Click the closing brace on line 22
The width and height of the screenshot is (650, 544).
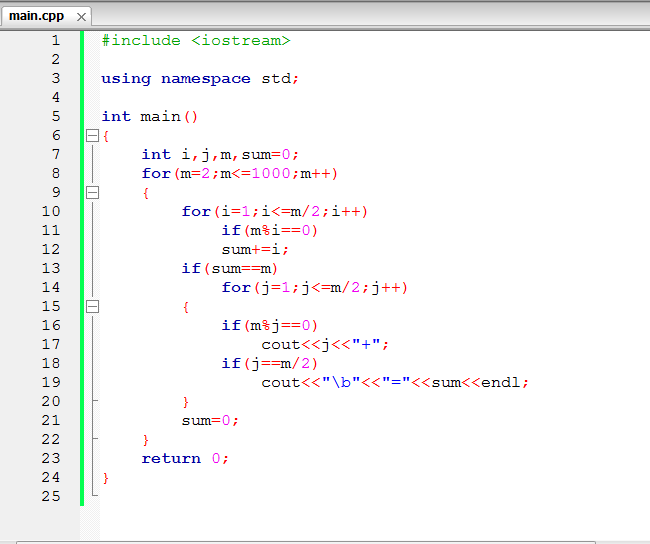pyautogui.click(x=146, y=440)
